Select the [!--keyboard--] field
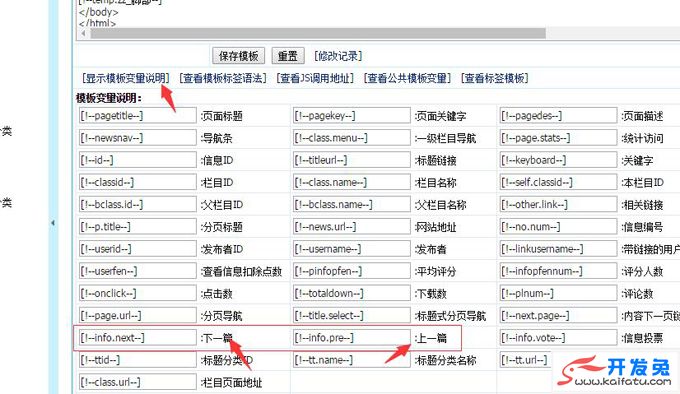 click(558, 160)
